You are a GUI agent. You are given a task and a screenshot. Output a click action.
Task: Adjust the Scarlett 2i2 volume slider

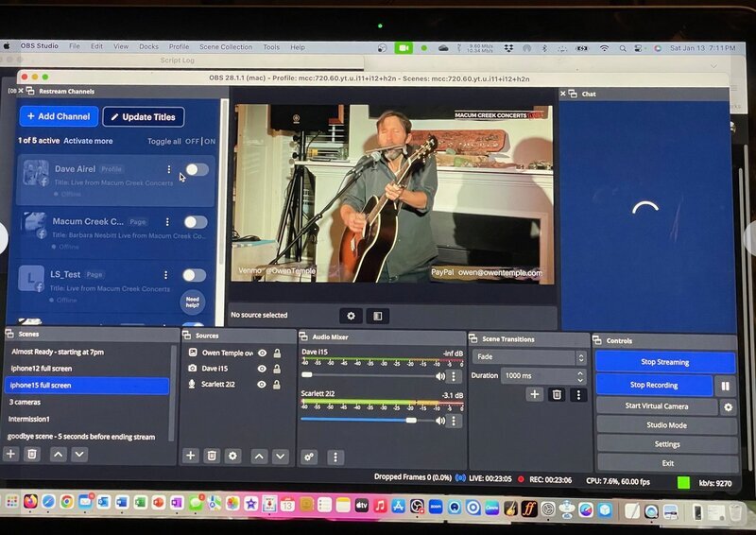tap(410, 420)
